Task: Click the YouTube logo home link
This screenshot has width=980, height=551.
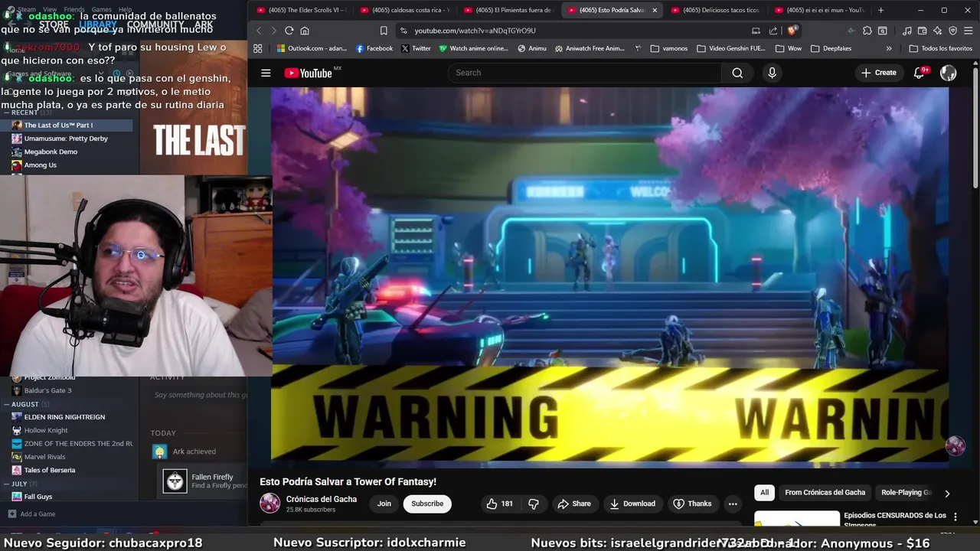Action: click(308, 73)
